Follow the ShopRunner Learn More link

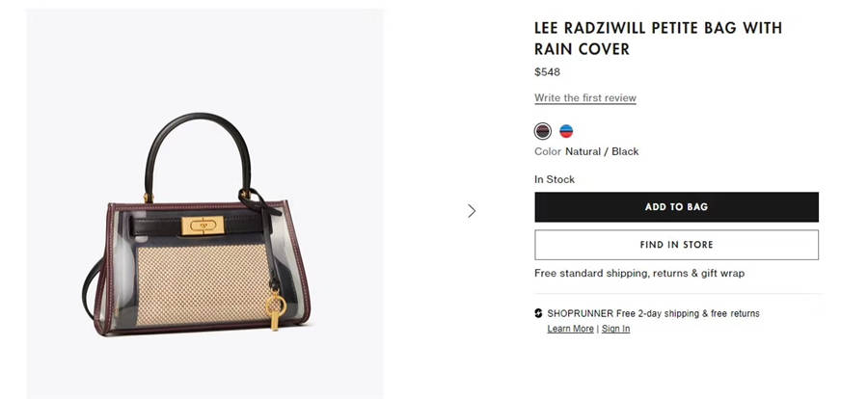(x=570, y=329)
